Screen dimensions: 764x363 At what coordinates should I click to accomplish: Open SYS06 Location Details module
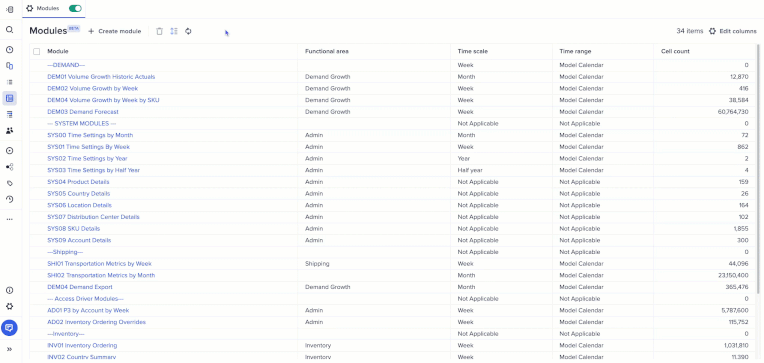[x=79, y=205]
